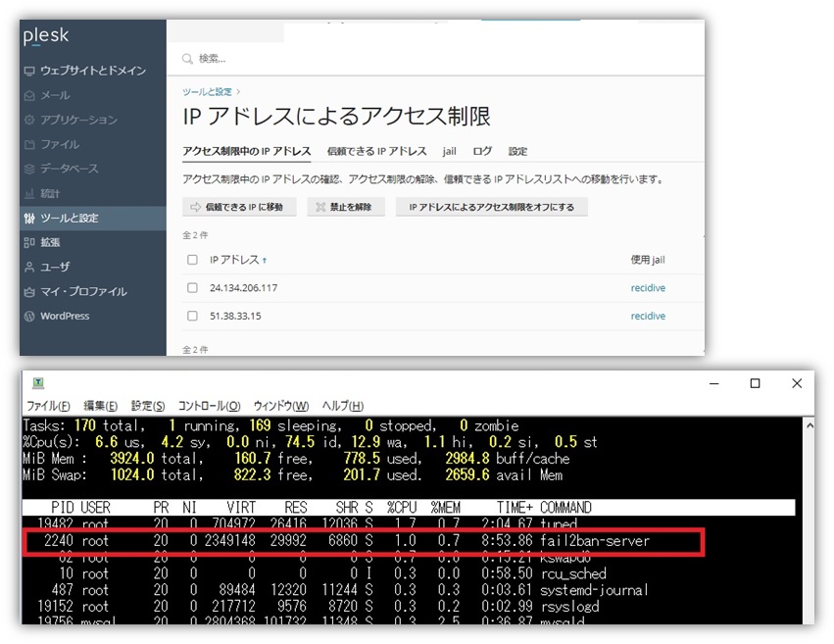Click the terminal scrollbar up arrow
The width and height of the screenshot is (834, 644).
pyautogui.click(x=809, y=425)
